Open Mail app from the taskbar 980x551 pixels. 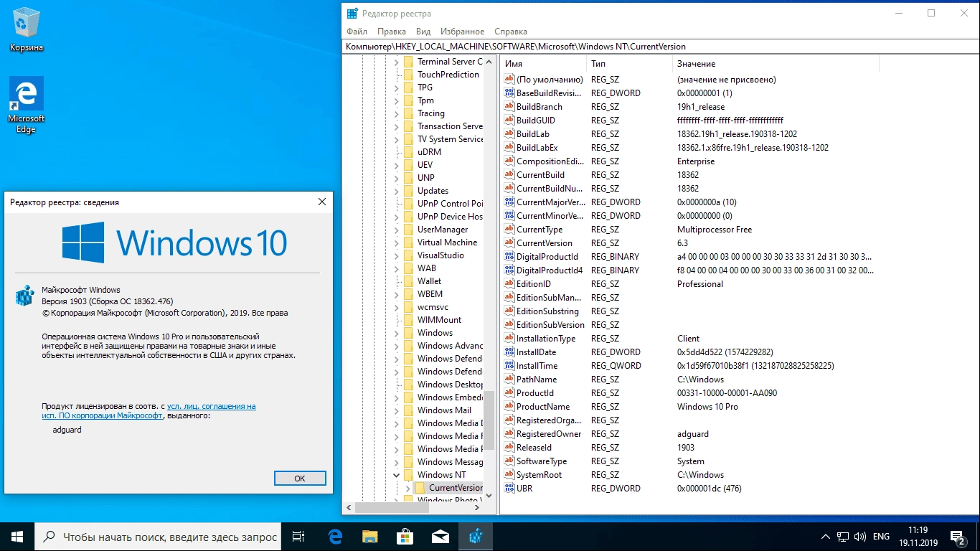[440, 537]
